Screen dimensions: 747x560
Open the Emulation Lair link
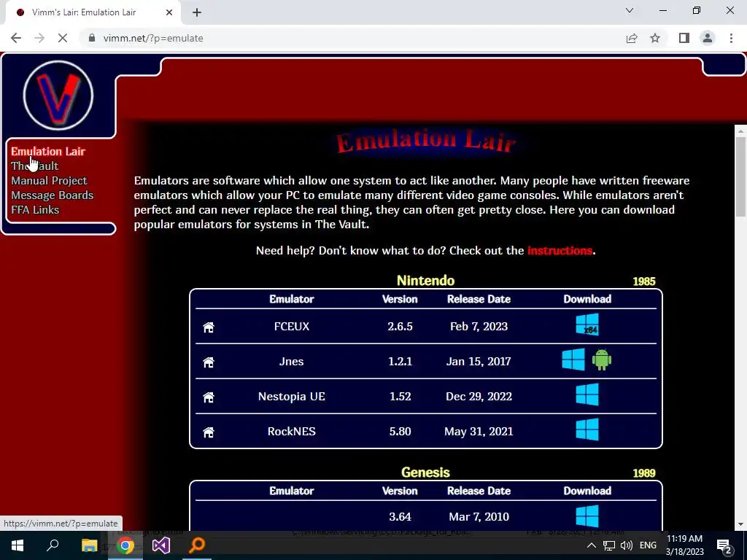tap(48, 152)
